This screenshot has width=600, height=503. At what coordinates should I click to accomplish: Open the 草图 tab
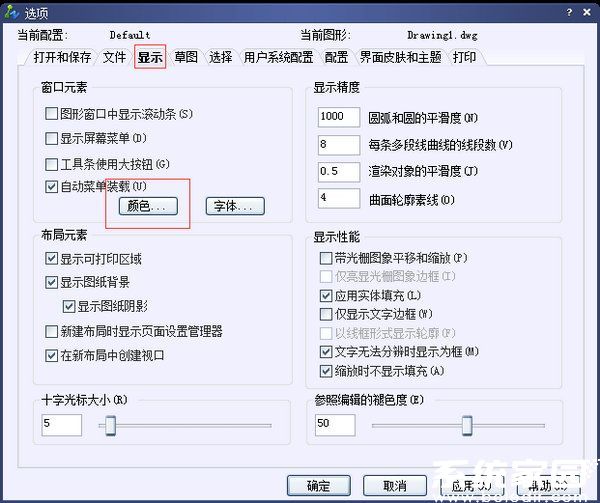click(185, 58)
